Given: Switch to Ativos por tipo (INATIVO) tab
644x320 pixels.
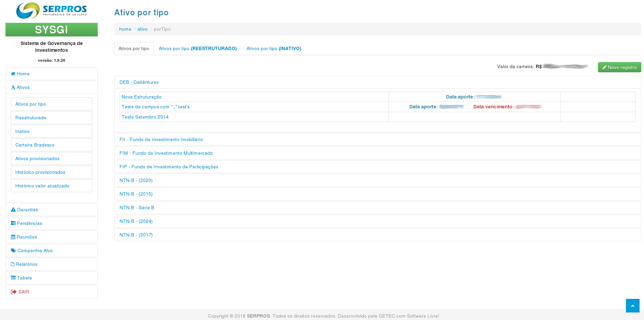Looking at the screenshot, I should tap(274, 48).
